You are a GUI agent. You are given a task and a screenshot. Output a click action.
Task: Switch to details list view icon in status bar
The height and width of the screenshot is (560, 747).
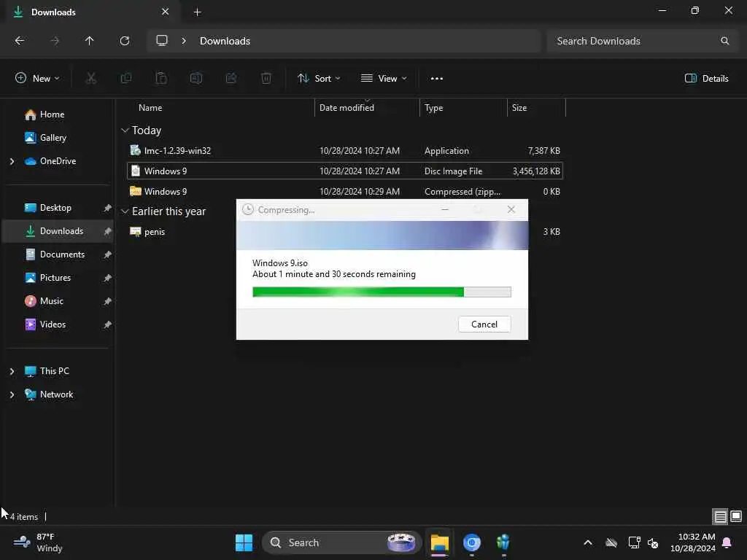[720, 516]
